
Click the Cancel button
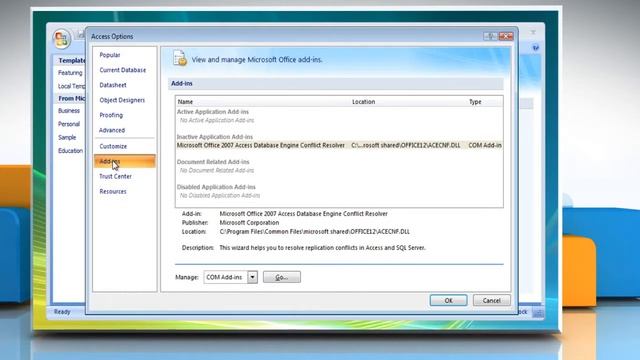click(491, 300)
